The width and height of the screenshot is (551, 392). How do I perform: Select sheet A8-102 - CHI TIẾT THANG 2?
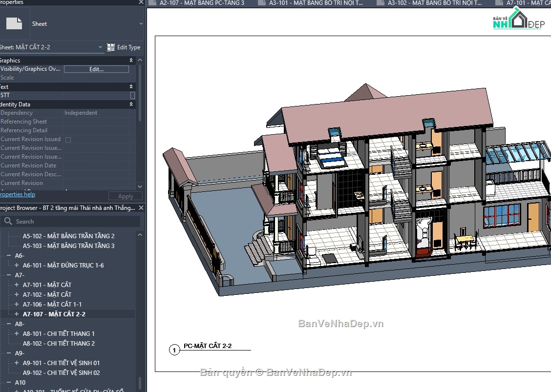tap(59, 344)
